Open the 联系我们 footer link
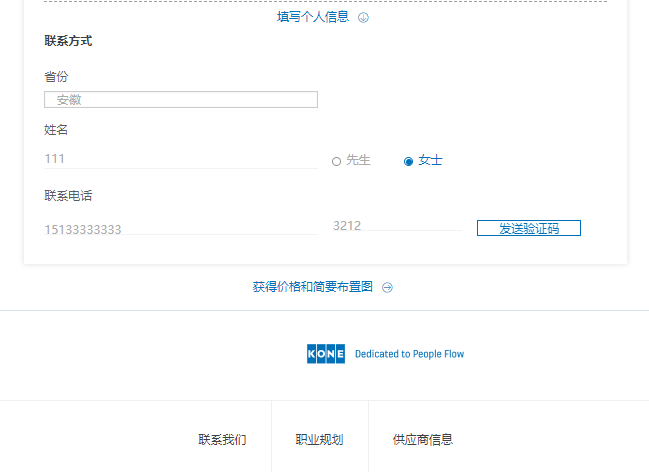 [222, 440]
